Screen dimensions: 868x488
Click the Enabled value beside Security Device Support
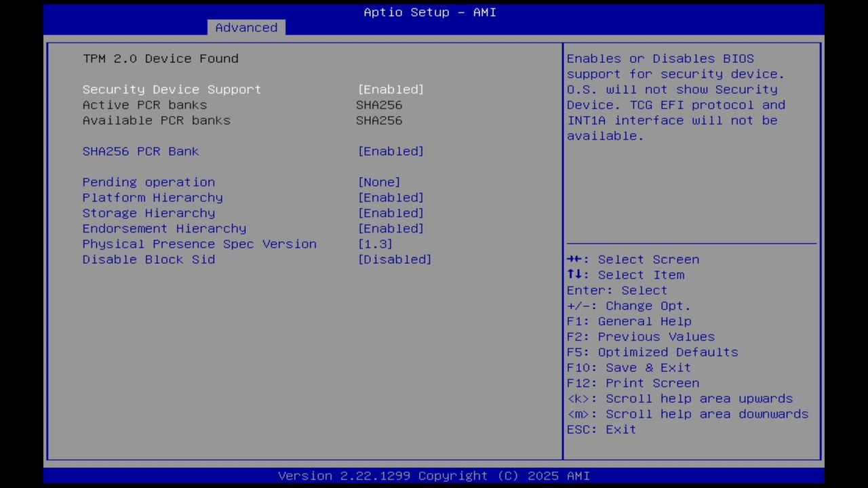pos(391,89)
